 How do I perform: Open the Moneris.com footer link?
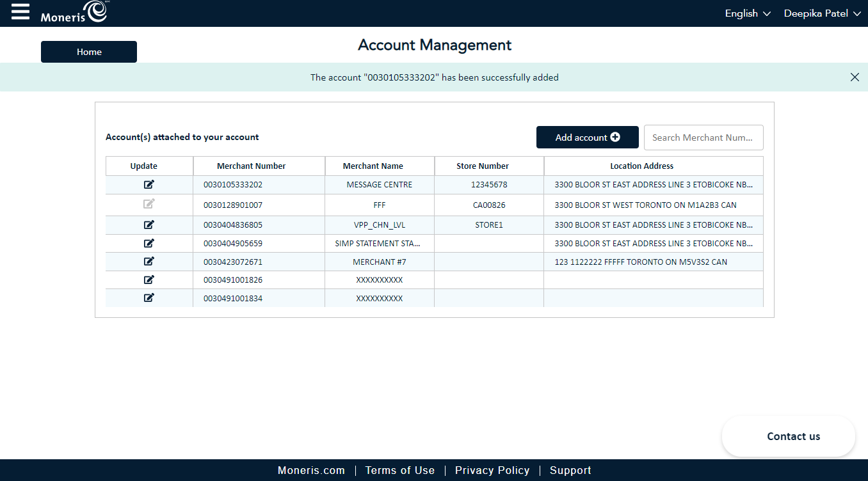(x=311, y=470)
